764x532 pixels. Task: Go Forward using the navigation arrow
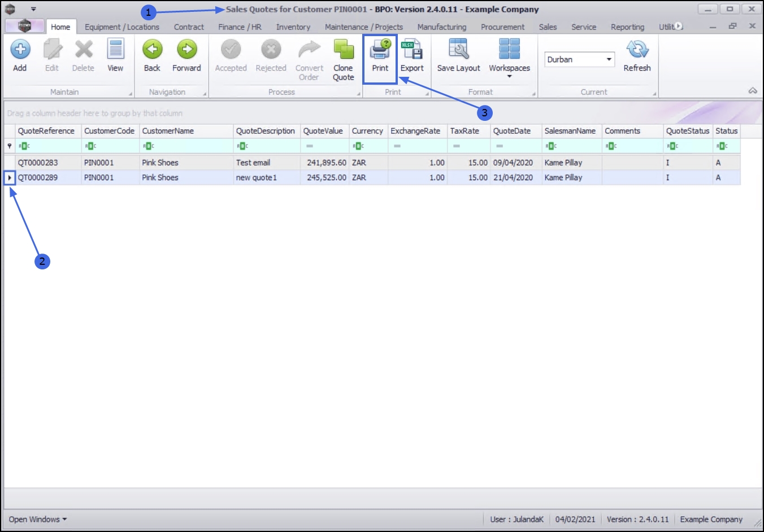(186, 55)
